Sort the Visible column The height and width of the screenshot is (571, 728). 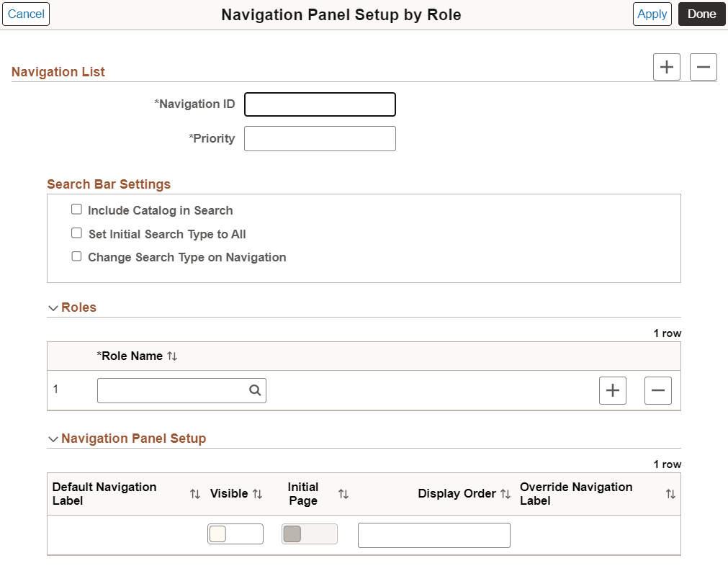click(x=256, y=494)
